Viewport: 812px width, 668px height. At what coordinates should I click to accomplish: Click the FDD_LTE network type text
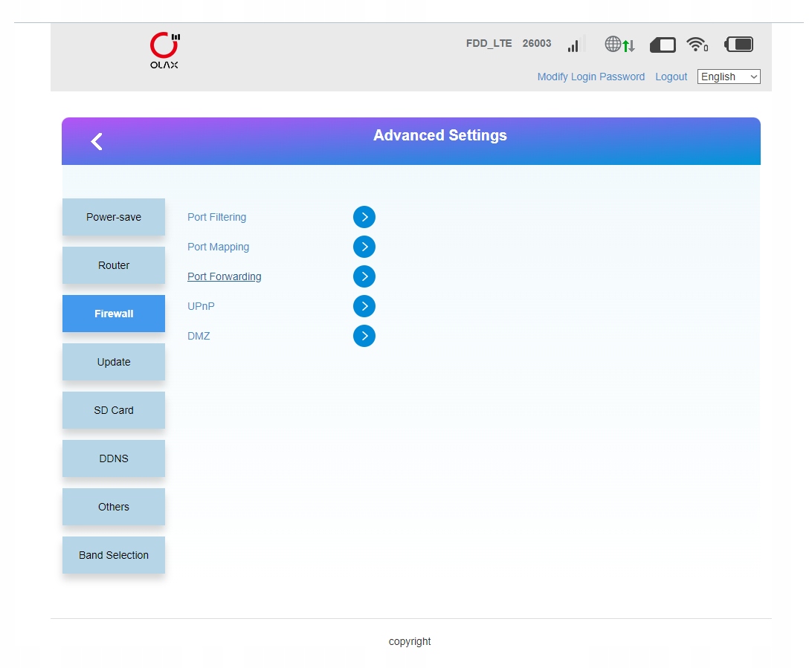coord(489,43)
